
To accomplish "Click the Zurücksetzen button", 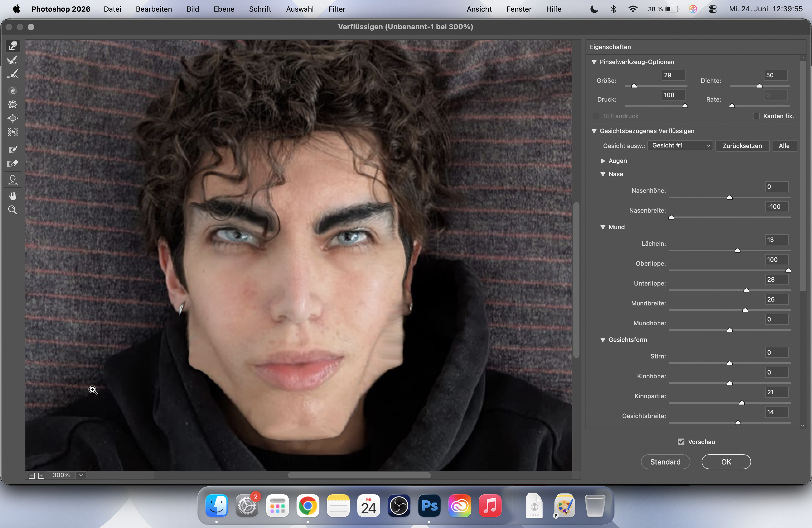I will click(x=742, y=146).
